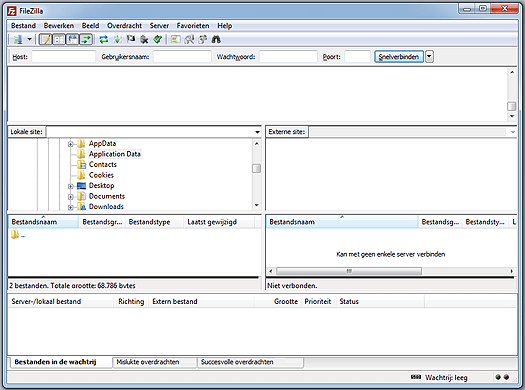Click the Richting queue column header
525x390 pixels.
click(131, 301)
